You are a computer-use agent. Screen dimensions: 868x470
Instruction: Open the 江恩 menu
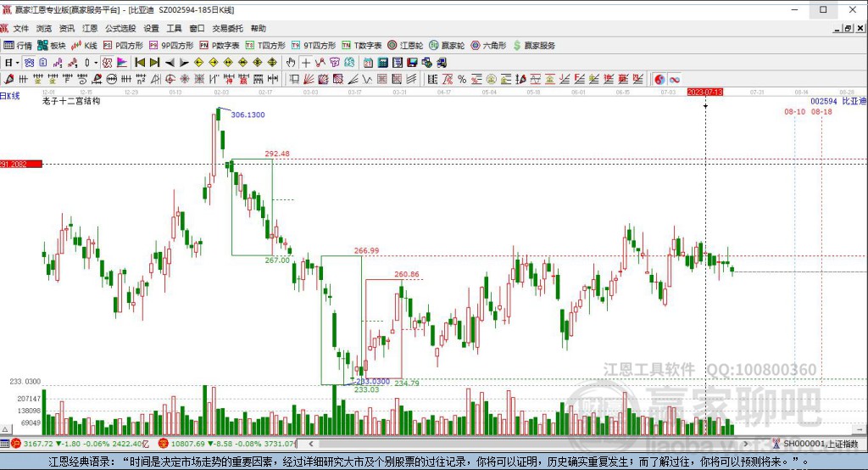(x=90, y=28)
